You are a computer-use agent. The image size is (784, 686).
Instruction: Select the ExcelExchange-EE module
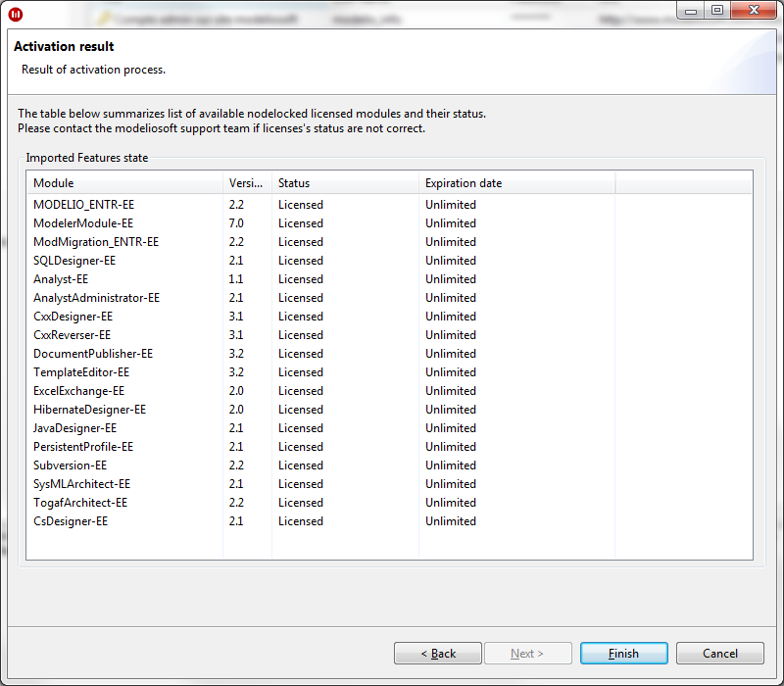[78, 390]
